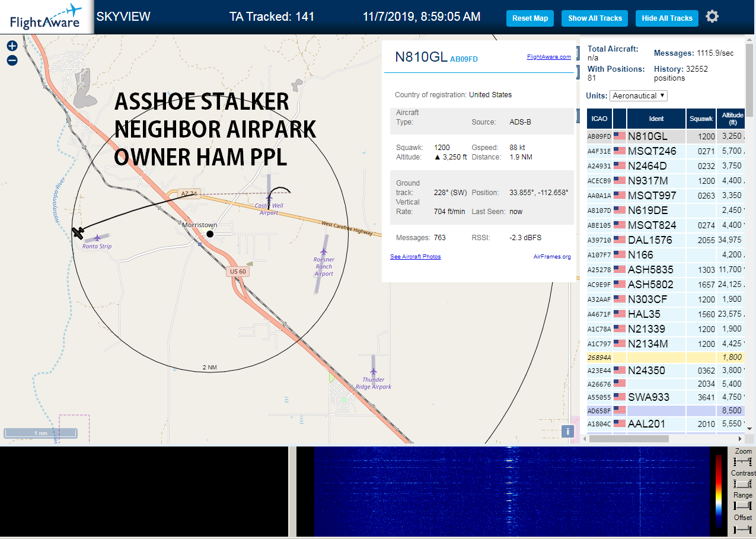Click the map info button
This screenshot has width=756, height=539.
(567, 431)
